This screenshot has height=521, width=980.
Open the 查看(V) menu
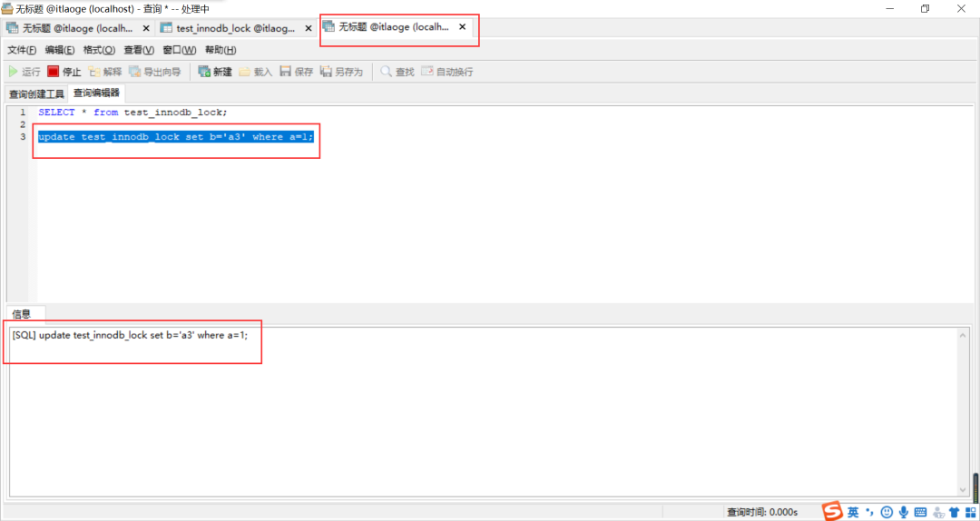139,50
